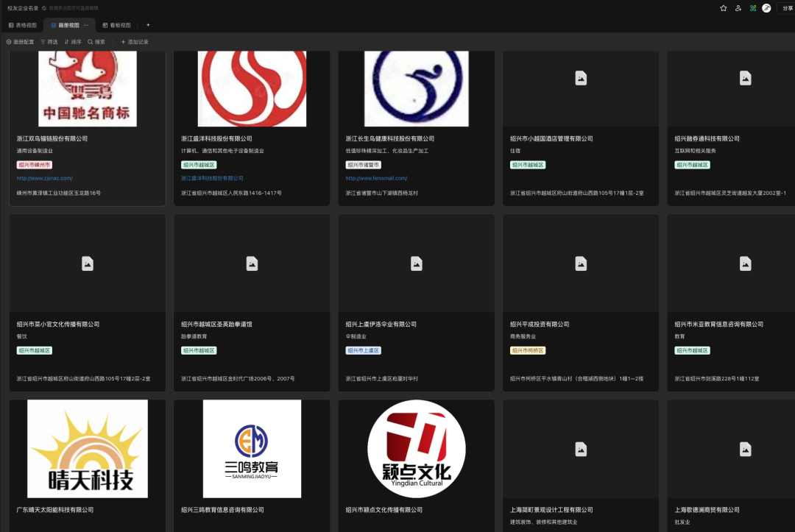
Task: Click the 分享 share button
Action: coord(788,8)
